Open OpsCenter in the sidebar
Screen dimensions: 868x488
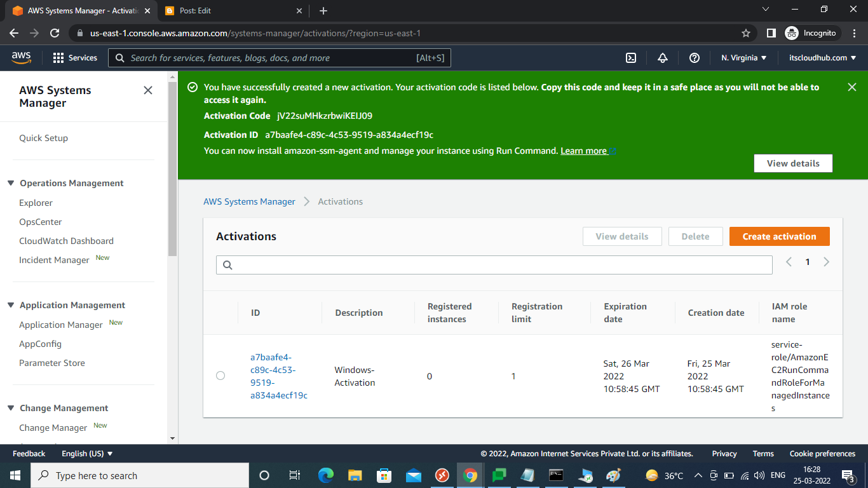pos(41,222)
